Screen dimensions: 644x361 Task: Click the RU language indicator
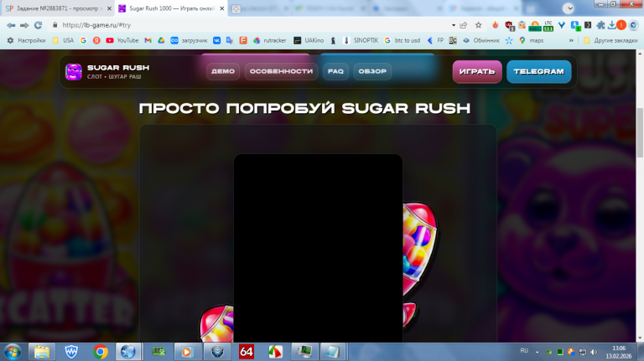coord(524,351)
